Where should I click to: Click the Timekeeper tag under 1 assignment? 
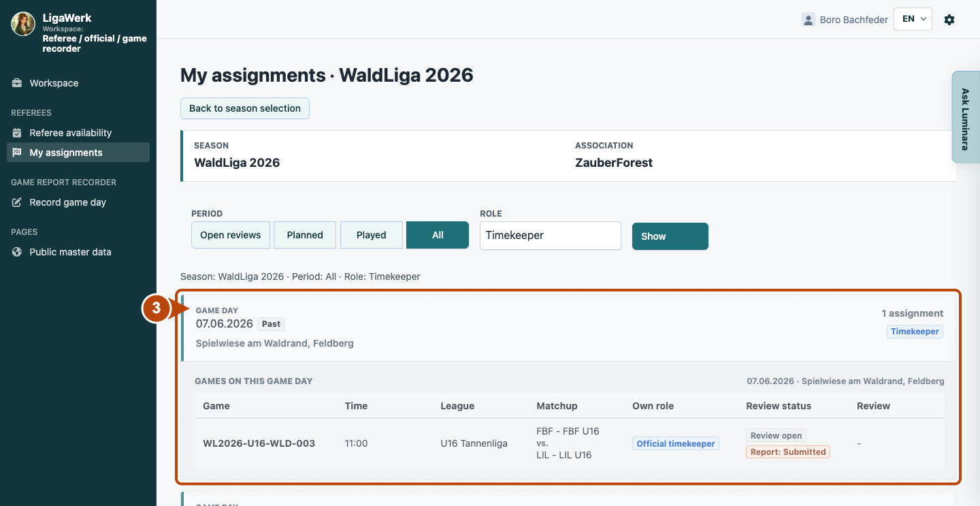pos(915,332)
